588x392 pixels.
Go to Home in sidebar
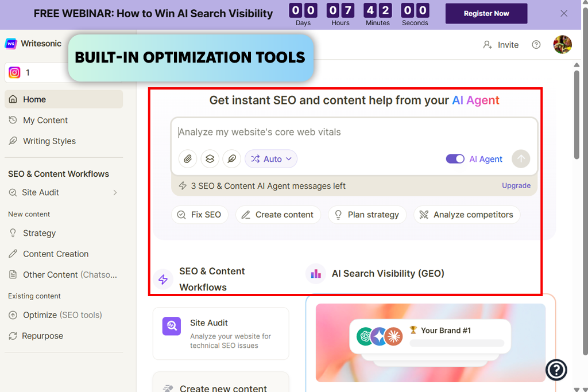tap(64, 99)
